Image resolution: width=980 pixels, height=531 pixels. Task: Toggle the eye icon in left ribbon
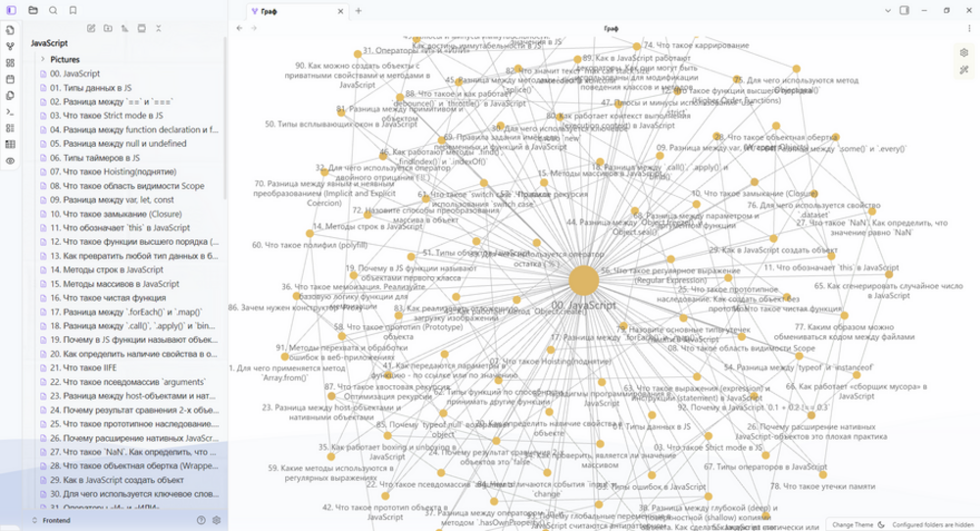[11, 161]
